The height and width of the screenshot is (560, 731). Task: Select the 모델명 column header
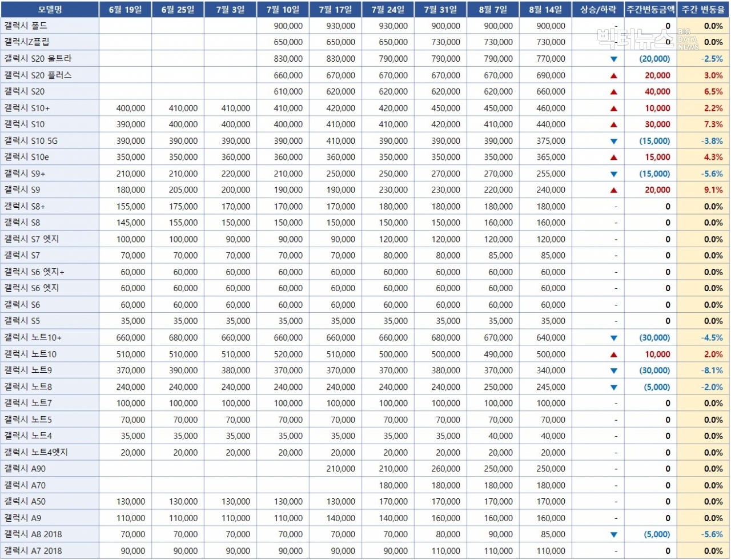pyautogui.click(x=50, y=10)
